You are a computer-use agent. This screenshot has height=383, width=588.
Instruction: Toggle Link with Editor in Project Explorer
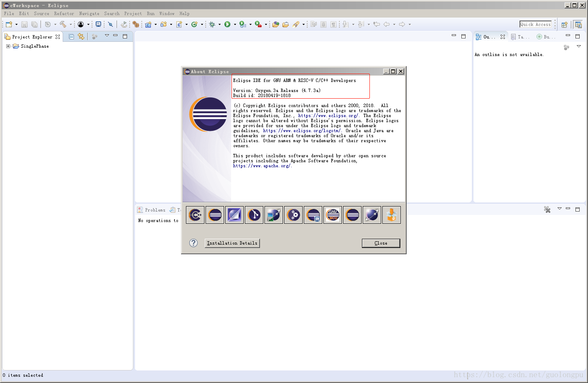pos(81,37)
